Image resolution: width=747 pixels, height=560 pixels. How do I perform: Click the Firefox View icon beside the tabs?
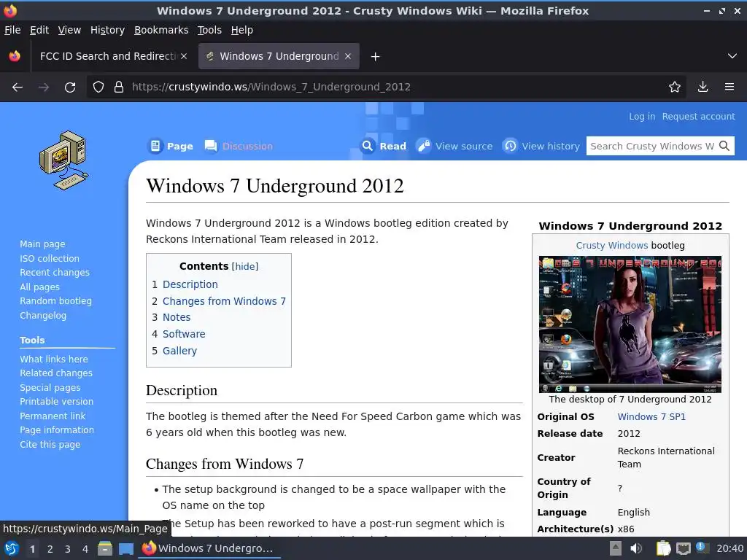click(x=15, y=56)
